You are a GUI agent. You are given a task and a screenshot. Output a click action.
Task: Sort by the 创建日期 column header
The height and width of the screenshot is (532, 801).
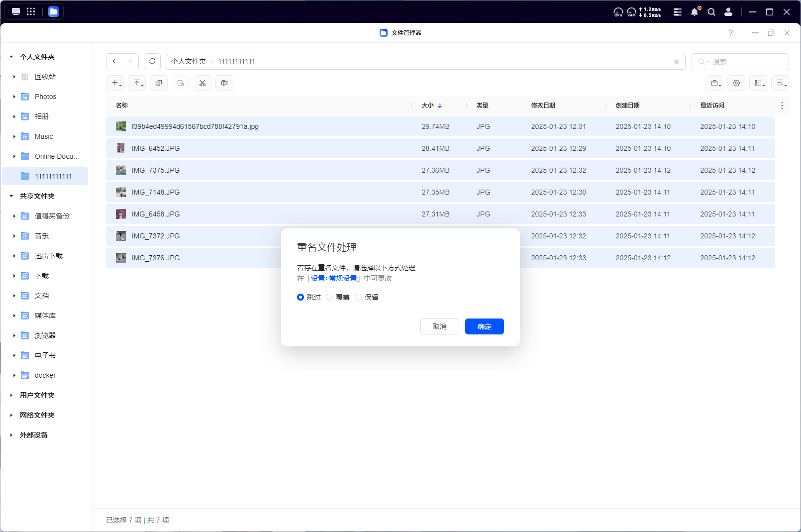[628, 106]
